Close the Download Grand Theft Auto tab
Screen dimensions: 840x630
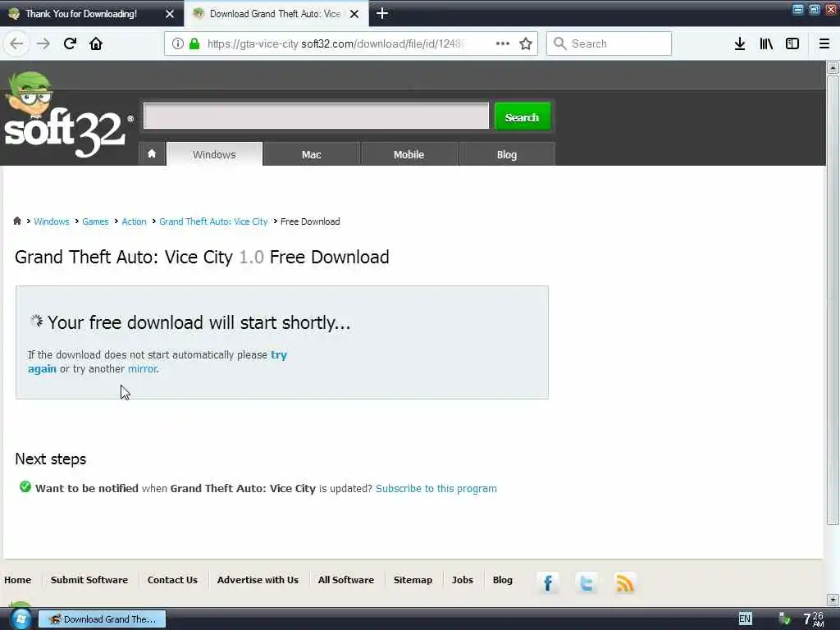[354, 14]
